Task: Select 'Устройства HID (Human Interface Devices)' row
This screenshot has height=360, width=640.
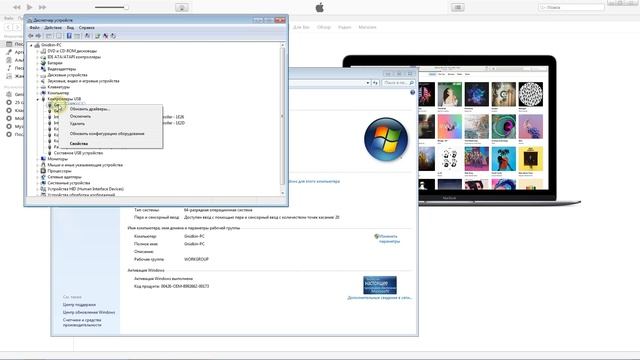Action: 85,189
